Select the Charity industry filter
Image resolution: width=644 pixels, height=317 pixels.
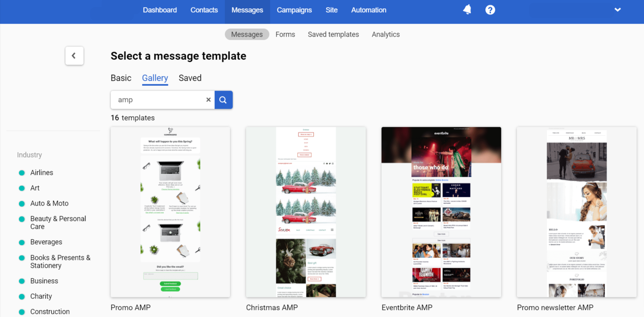pos(41,296)
